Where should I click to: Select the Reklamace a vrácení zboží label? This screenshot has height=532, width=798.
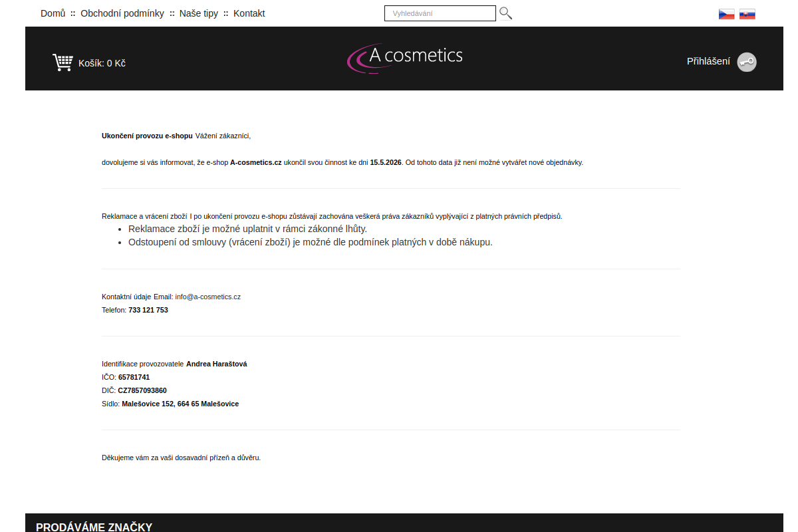pos(144,216)
